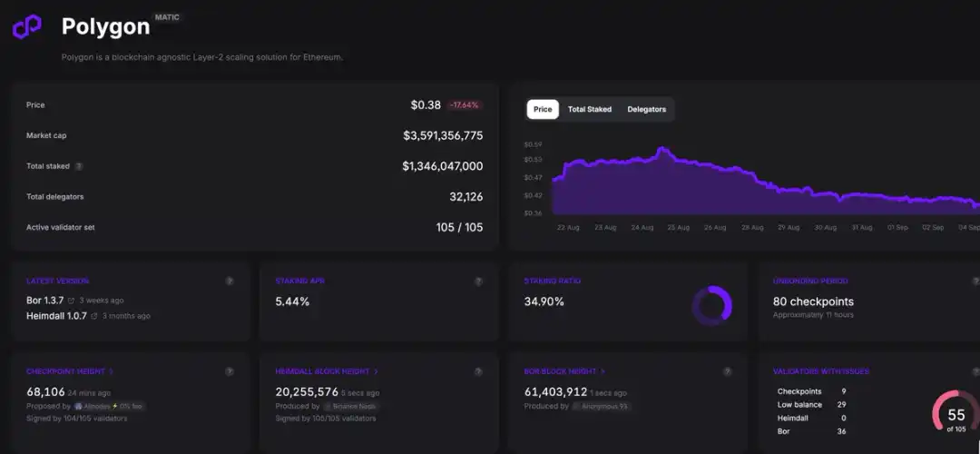The height and width of the screenshot is (454, 980).
Task: Click the help icon beside Total staked
Action: pos(79,166)
